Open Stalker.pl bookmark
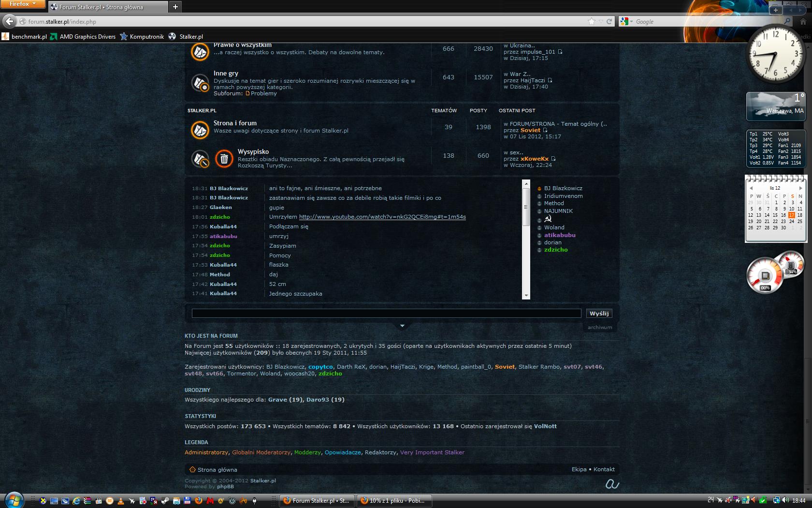The height and width of the screenshot is (508, 812). [x=186, y=36]
